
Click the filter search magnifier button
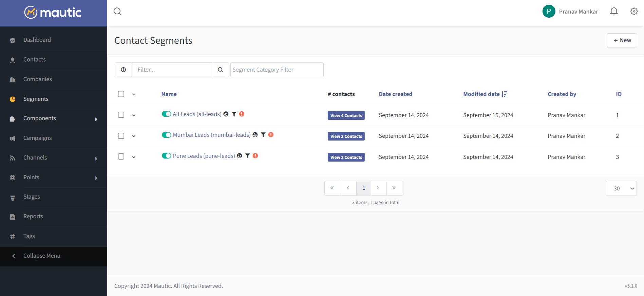pos(220,70)
